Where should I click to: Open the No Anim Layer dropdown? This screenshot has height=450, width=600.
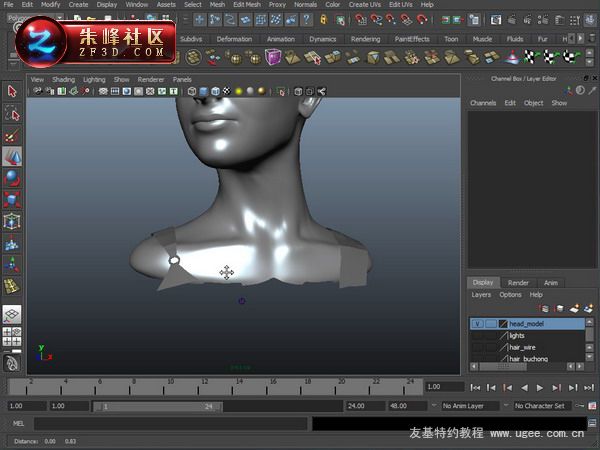click(x=470, y=406)
